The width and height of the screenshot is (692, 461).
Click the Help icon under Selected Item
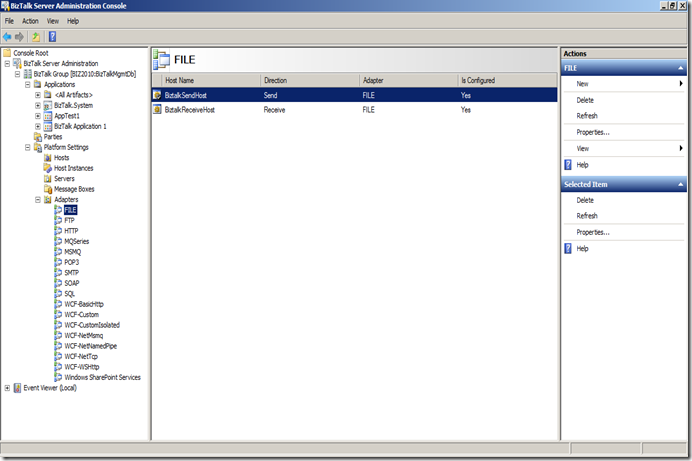(568, 249)
